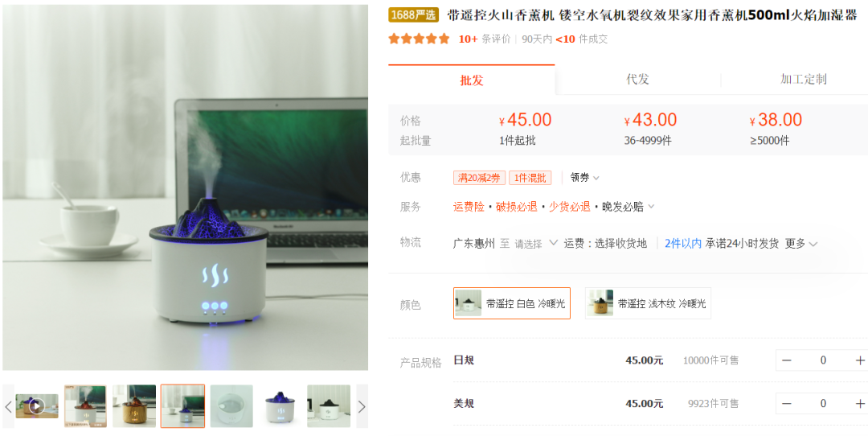Play the product video thumbnail
Viewport: 868px width, 436px height.
point(36,406)
